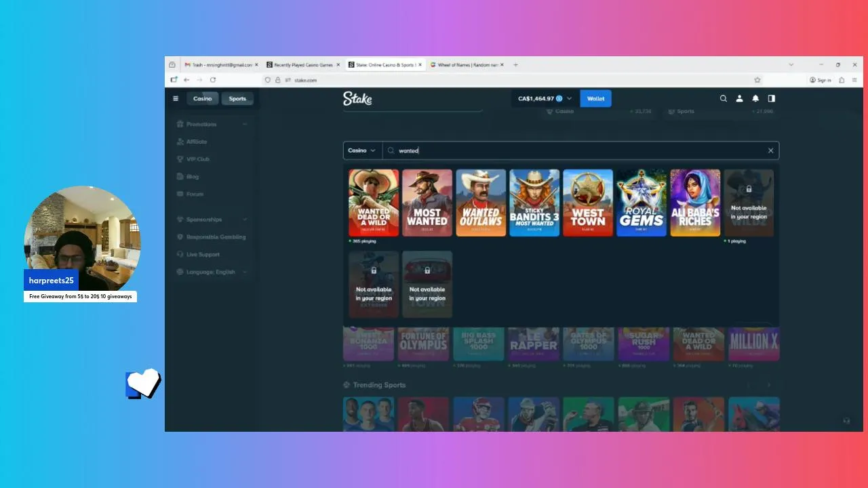Screen dimensions: 868x488
Task: Open Sticky Bandits 3 Most Wanted game
Action: pyautogui.click(x=534, y=203)
